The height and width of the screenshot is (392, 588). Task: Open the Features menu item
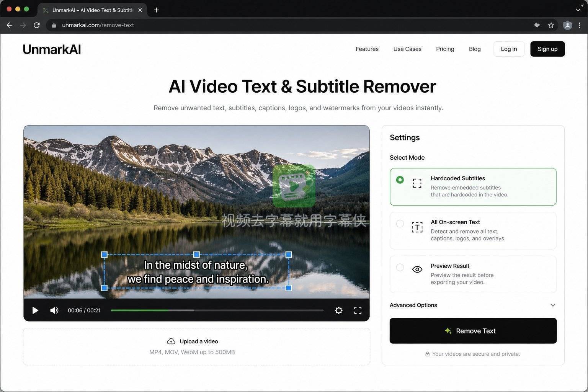coord(367,49)
